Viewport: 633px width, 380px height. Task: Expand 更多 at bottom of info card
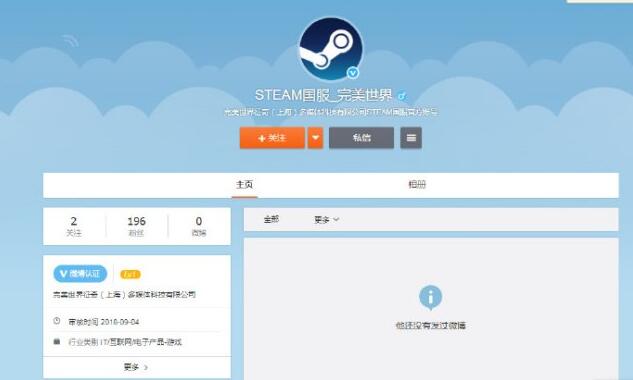click(136, 367)
